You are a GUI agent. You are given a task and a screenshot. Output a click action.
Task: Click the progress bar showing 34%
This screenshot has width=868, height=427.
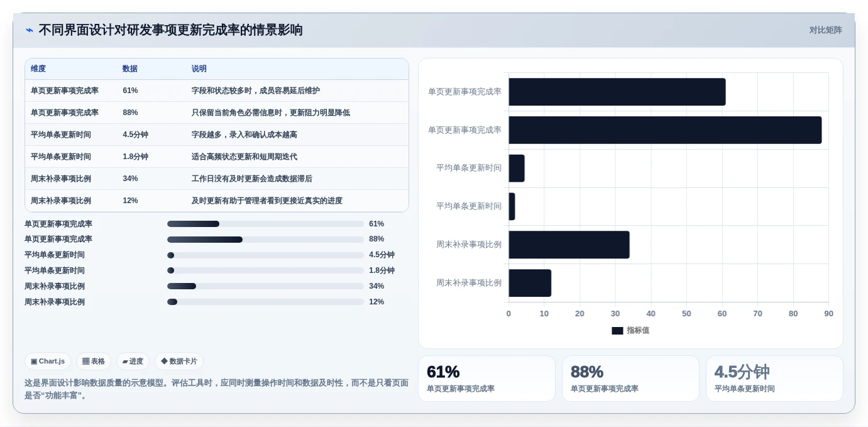(x=265, y=286)
